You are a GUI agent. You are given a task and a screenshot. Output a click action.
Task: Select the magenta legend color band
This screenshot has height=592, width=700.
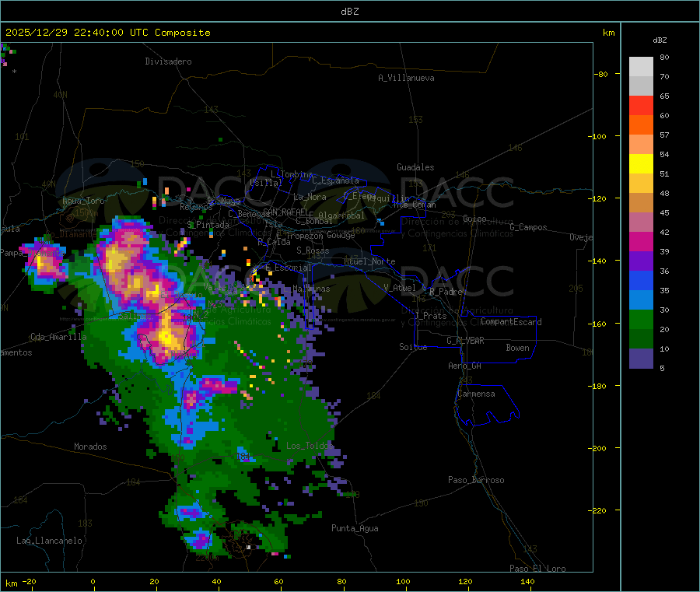coord(641,241)
